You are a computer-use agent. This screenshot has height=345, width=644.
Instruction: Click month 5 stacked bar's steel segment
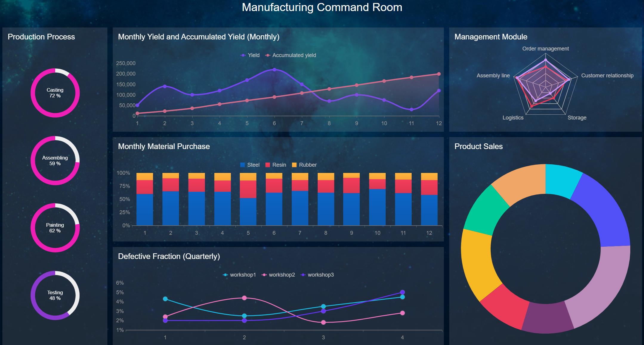(248, 211)
